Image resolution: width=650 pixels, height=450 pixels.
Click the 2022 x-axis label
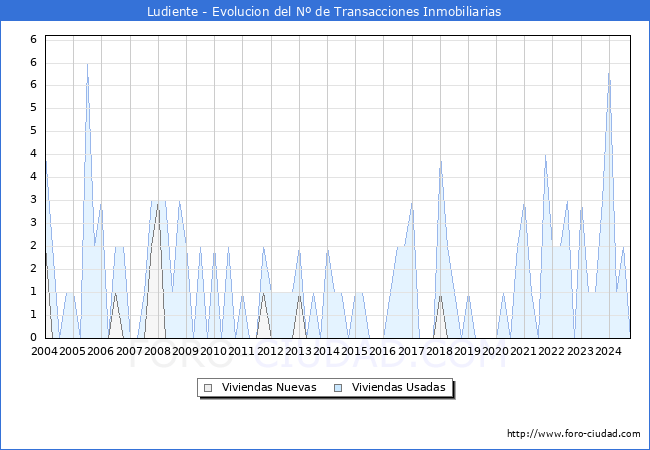551,351
